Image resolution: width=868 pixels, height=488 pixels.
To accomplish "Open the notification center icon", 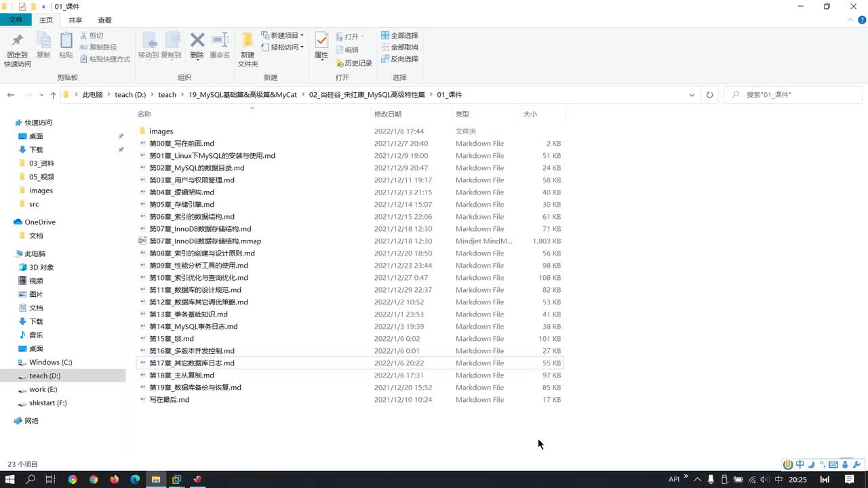I will 849,479.
